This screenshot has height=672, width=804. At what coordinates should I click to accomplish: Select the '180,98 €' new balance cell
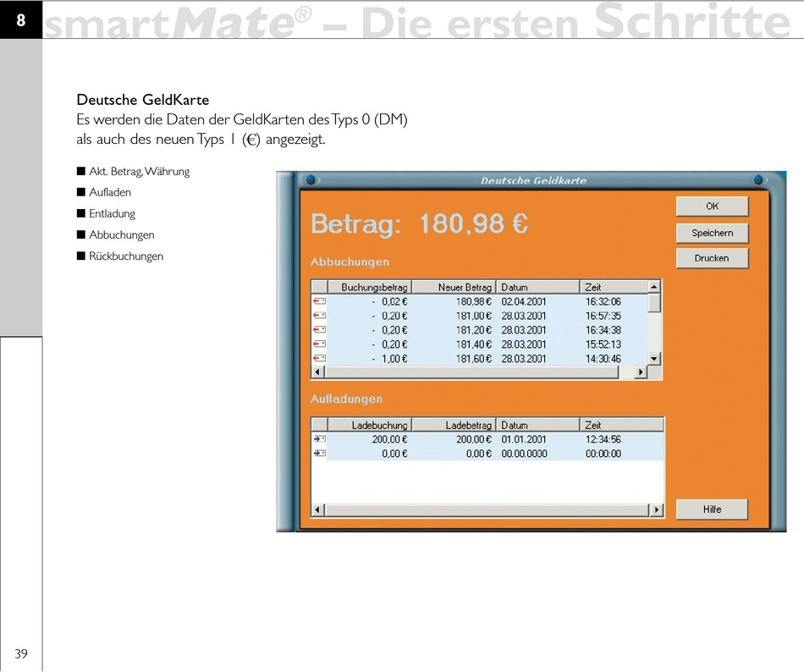pyautogui.click(x=474, y=301)
